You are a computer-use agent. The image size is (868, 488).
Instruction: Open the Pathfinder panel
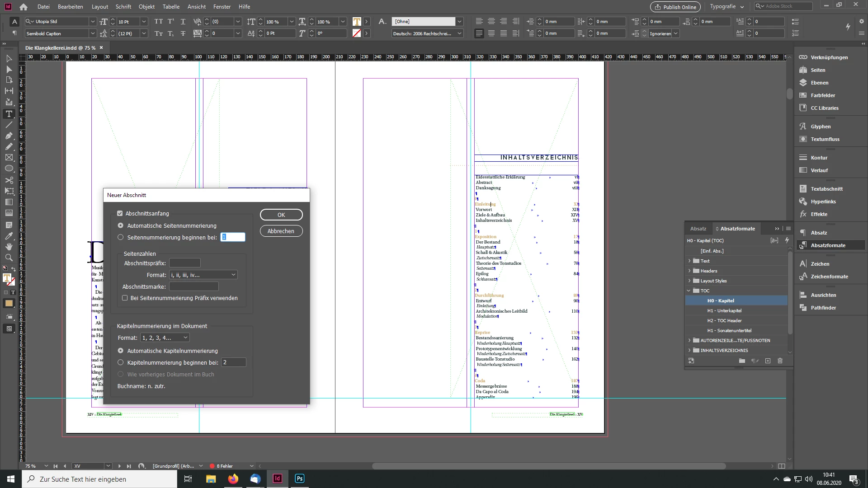tap(823, 308)
